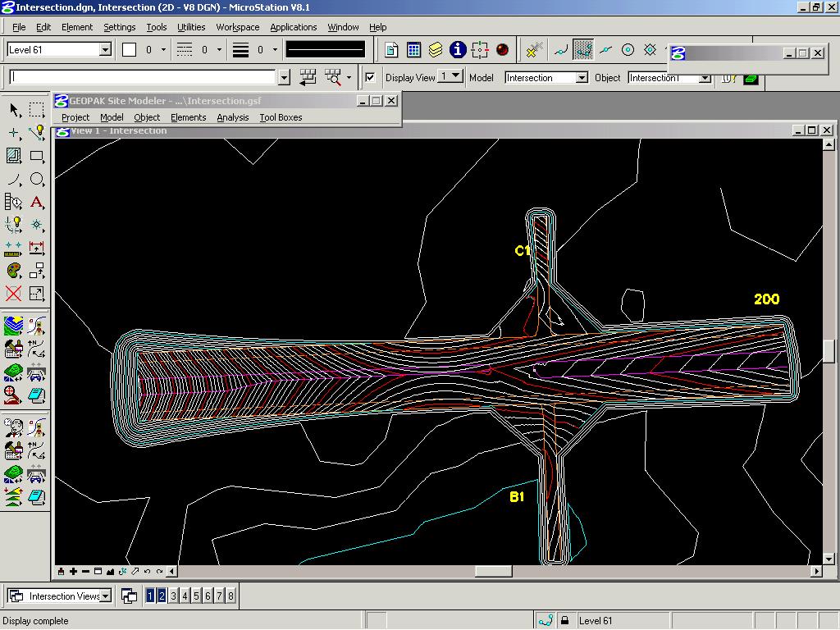Pick the Place Active Point tool
The image size is (840, 630).
coord(14,133)
